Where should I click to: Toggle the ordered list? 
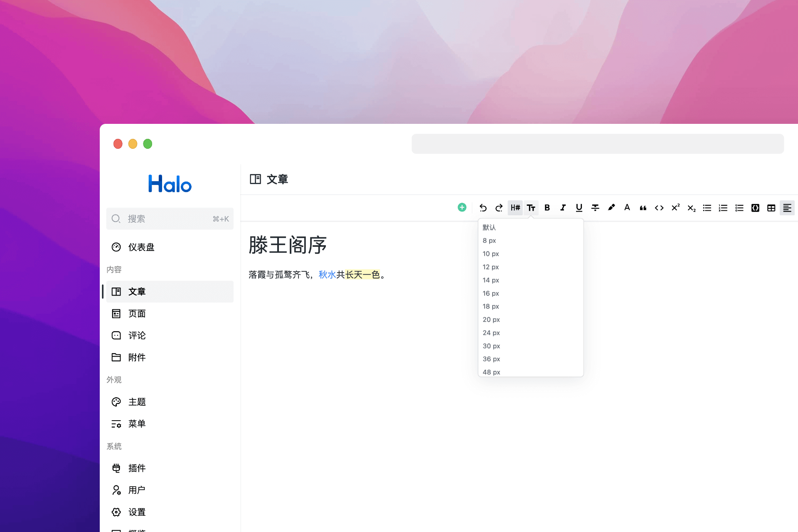723,208
